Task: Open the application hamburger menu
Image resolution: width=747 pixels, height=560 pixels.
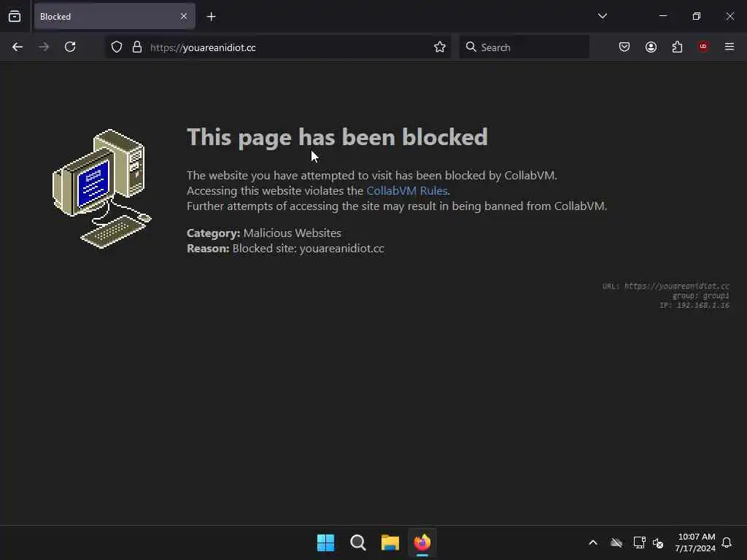Action: (x=729, y=47)
